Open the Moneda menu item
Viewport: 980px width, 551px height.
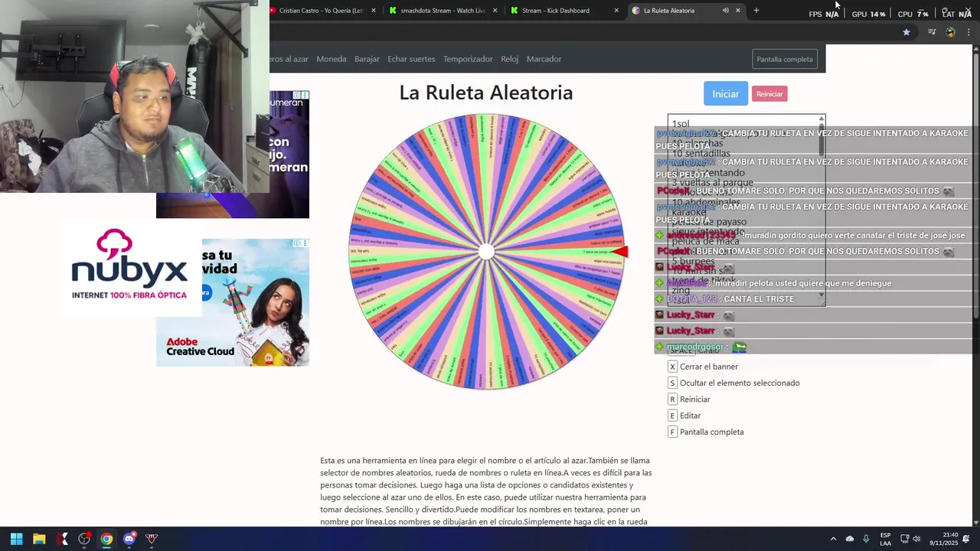[332, 59]
